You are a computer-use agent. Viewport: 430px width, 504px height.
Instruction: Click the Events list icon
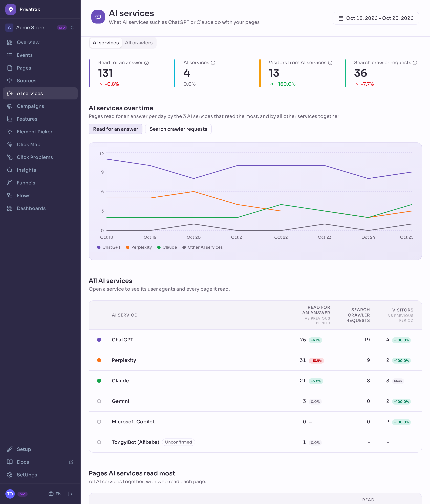point(10,55)
